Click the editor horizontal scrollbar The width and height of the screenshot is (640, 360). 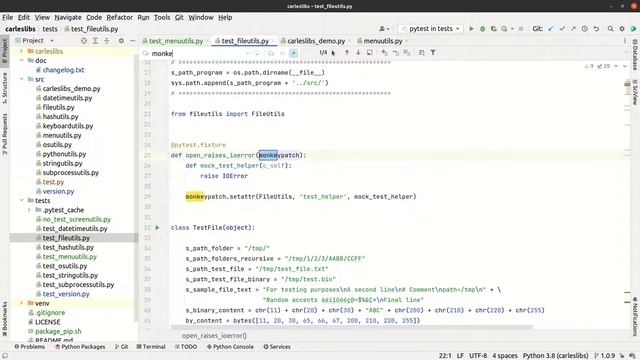click(x=352, y=327)
